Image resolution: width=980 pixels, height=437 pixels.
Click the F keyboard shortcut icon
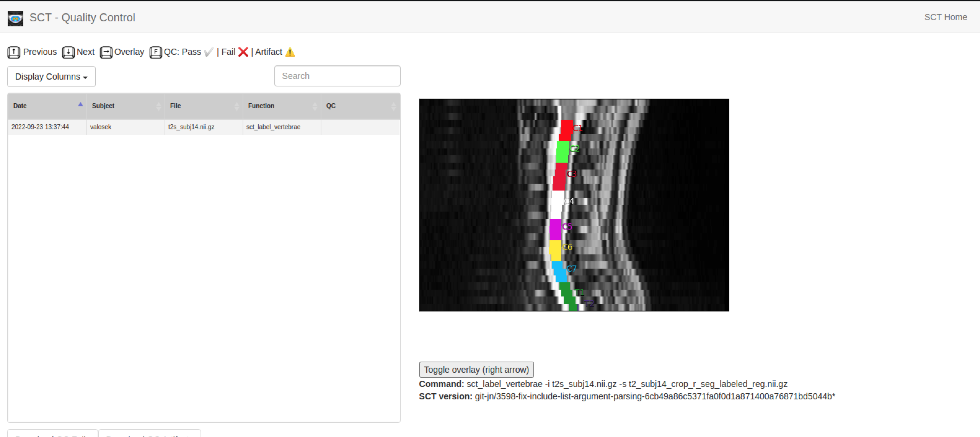point(156,52)
